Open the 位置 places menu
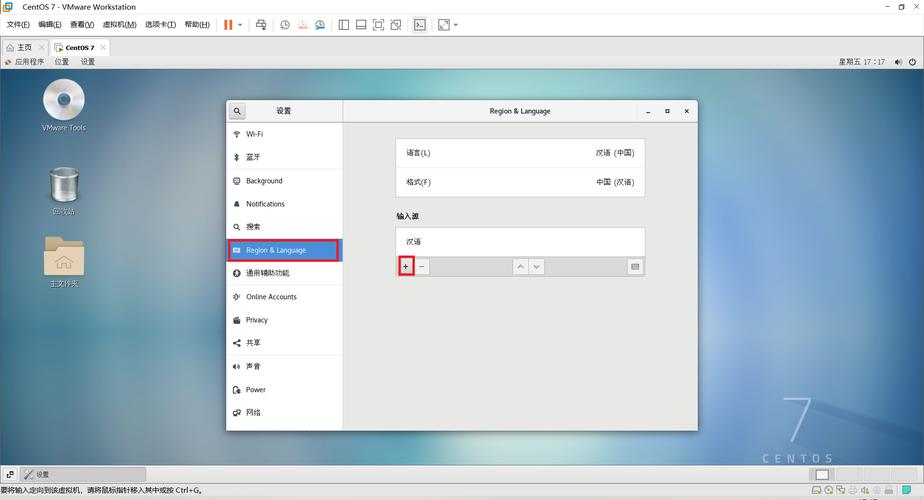 (x=62, y=61)
